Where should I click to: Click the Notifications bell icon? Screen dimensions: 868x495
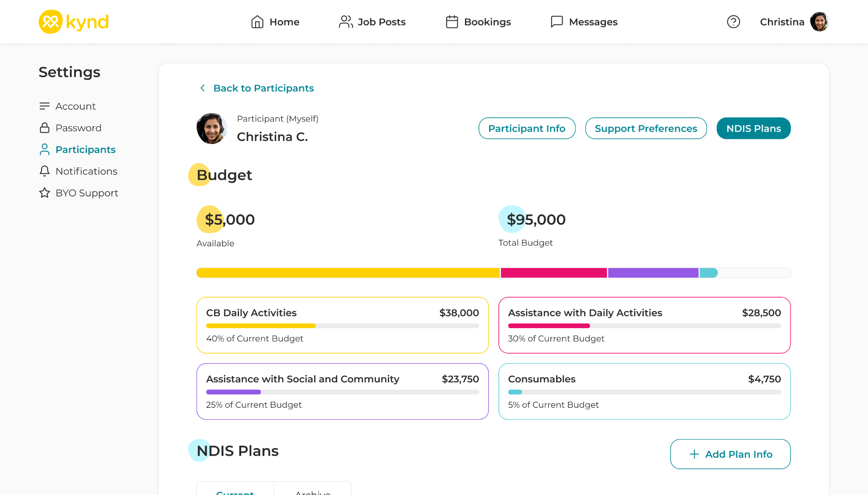click(45, 171)
